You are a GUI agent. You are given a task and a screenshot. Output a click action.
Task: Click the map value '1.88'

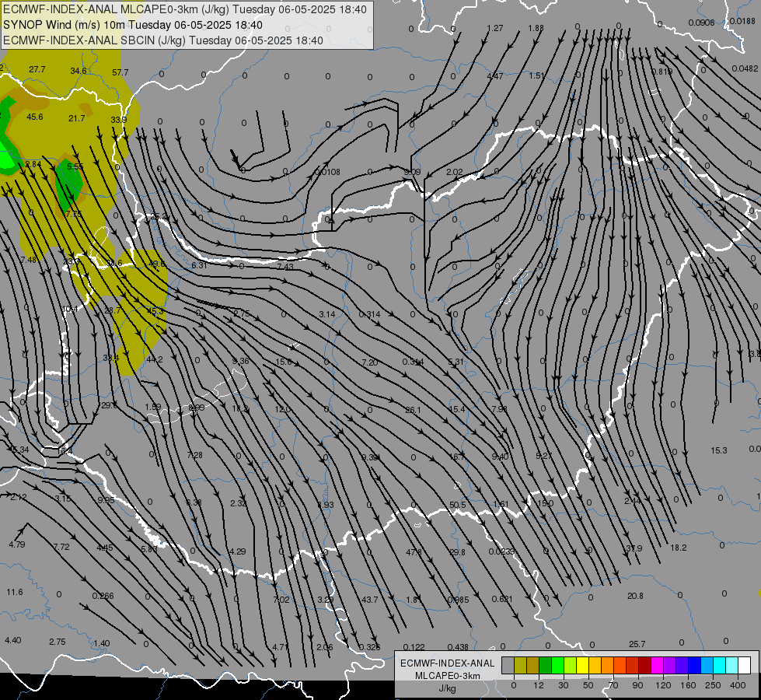click(x=536, y=28)
